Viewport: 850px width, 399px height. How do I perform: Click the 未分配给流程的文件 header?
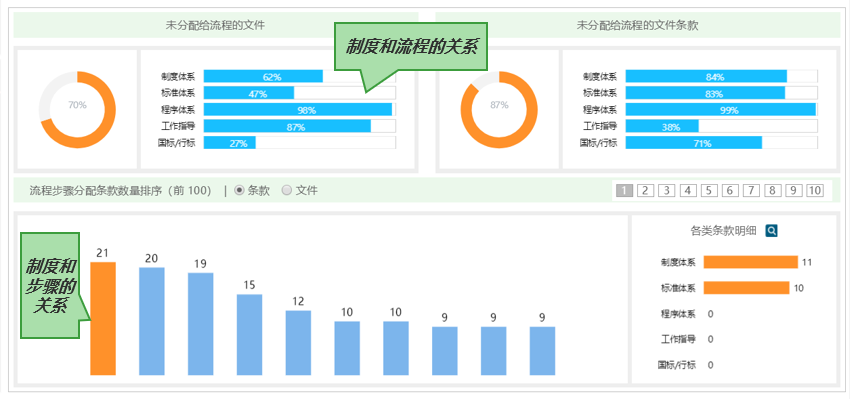click(216, 25)
